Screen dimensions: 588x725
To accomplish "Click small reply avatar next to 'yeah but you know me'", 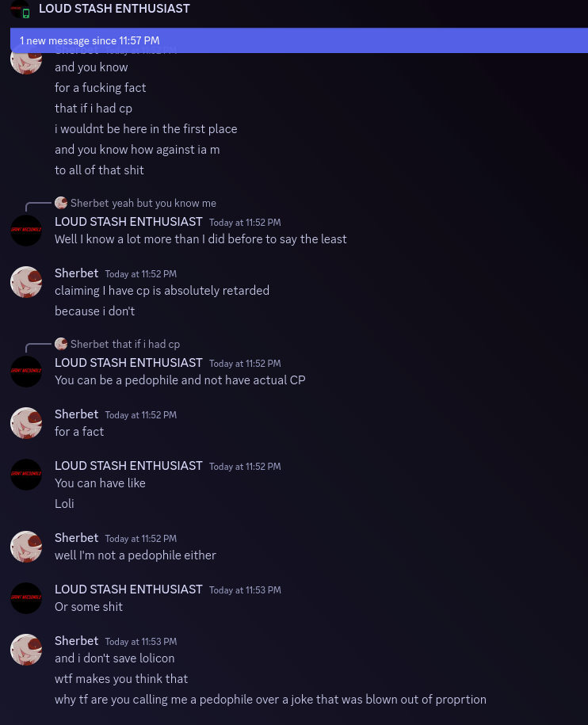I will pos(61,203).
